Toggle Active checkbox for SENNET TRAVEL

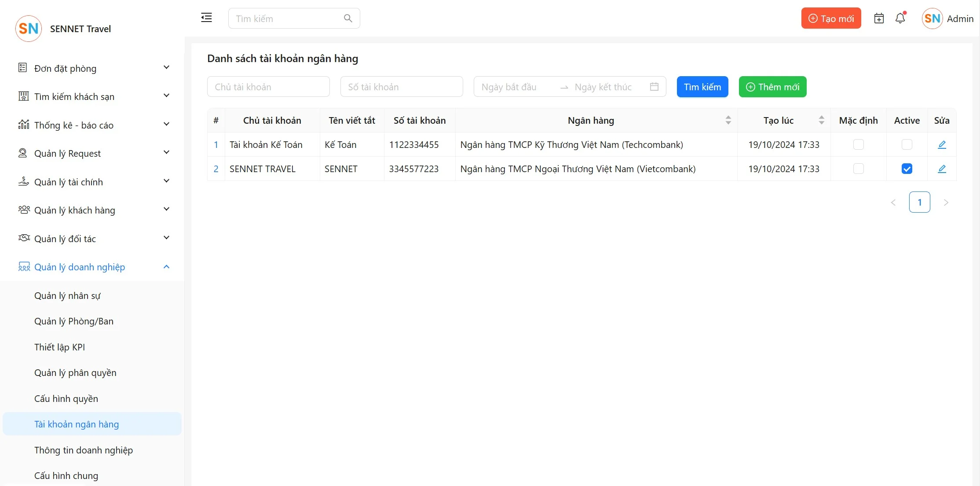pyautogui.click(x=907, y=169)
